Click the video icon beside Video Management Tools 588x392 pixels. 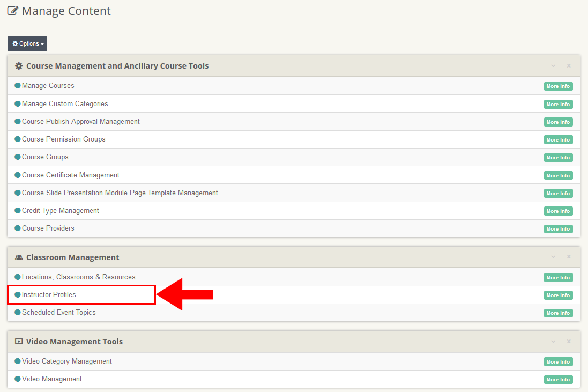[19, 342]
